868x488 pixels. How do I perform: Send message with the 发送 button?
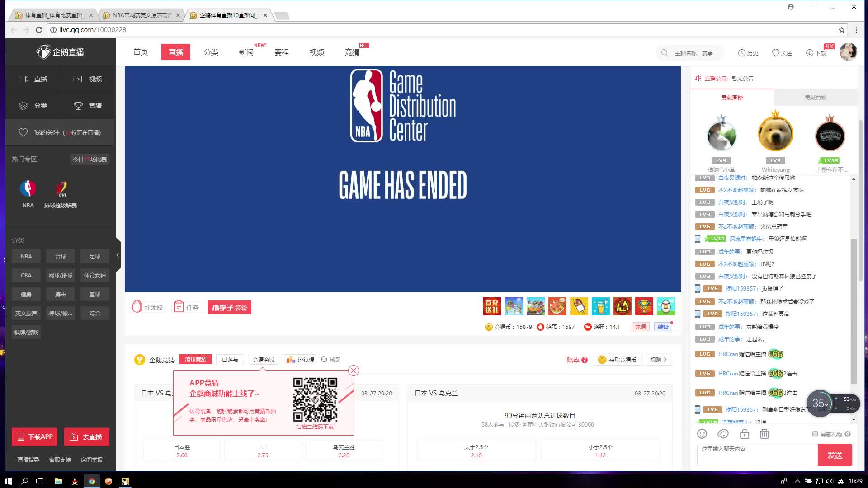tap(835, 455)
